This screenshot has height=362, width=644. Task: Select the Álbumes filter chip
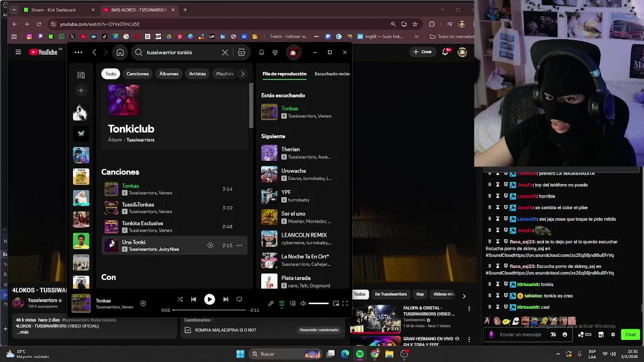point(169,74)
